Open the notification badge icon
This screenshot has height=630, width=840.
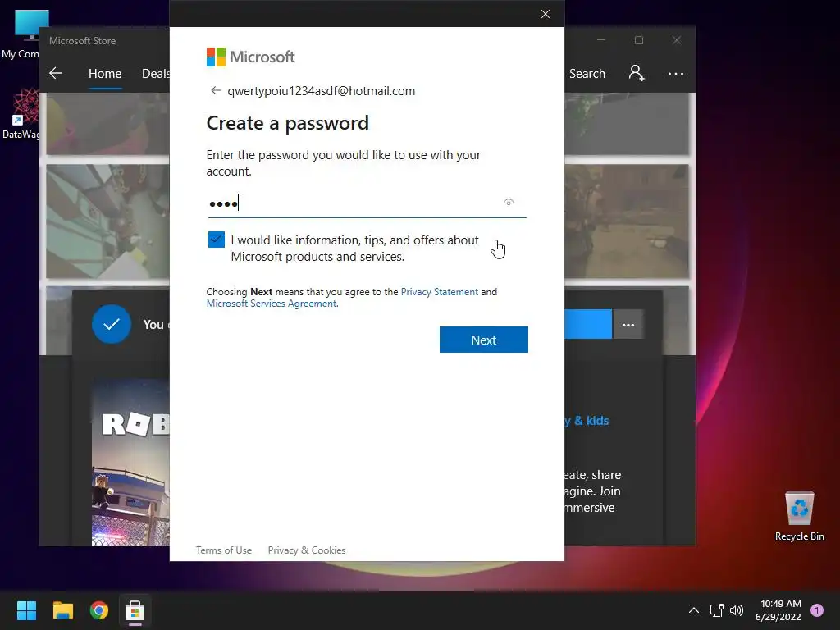point(817,610)
